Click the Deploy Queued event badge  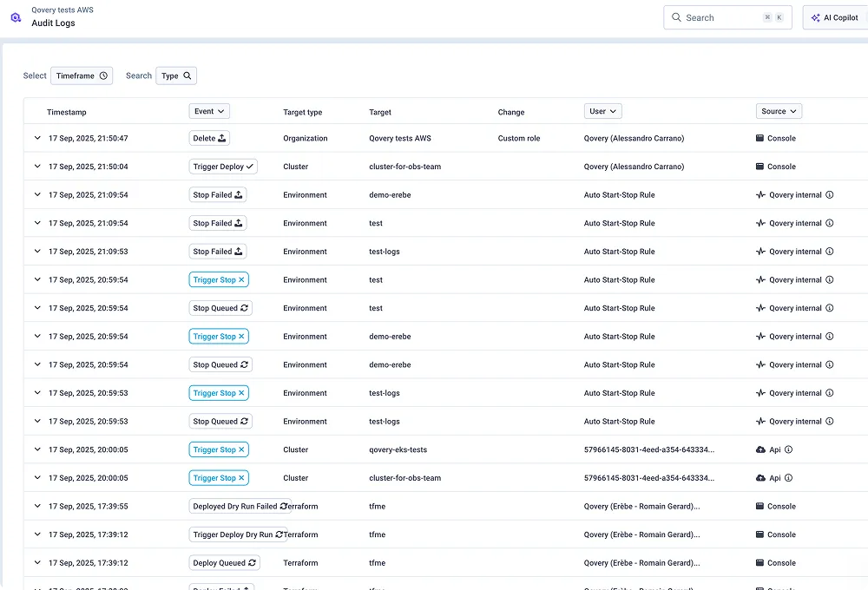(x=224, y=563)
